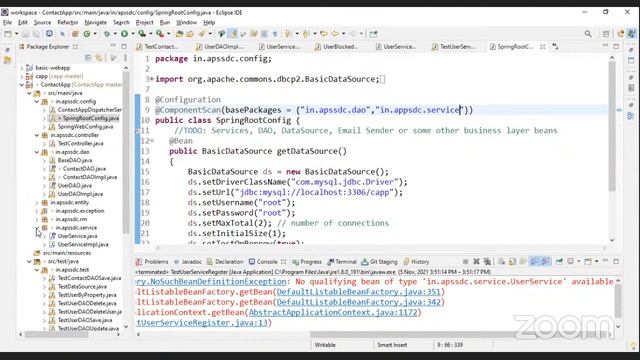Collapse the ContactApp project node
The width and height of the screenshot is (640, 360).
coord(22,84)
